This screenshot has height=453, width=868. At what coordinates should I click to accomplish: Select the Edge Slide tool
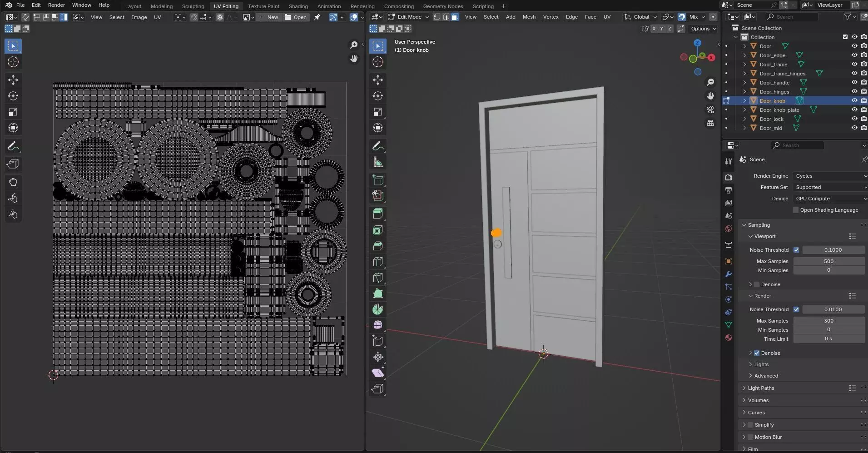tap(377, 341)
